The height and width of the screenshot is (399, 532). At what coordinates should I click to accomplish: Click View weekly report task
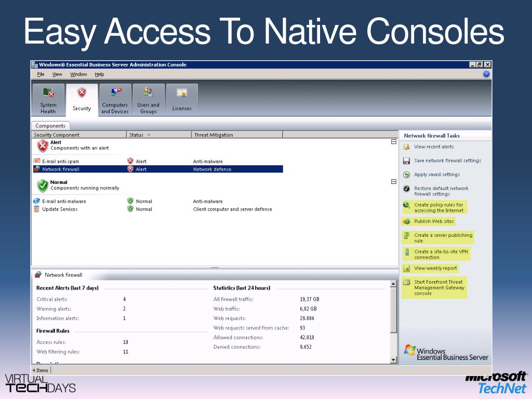(x=435, y=268)
